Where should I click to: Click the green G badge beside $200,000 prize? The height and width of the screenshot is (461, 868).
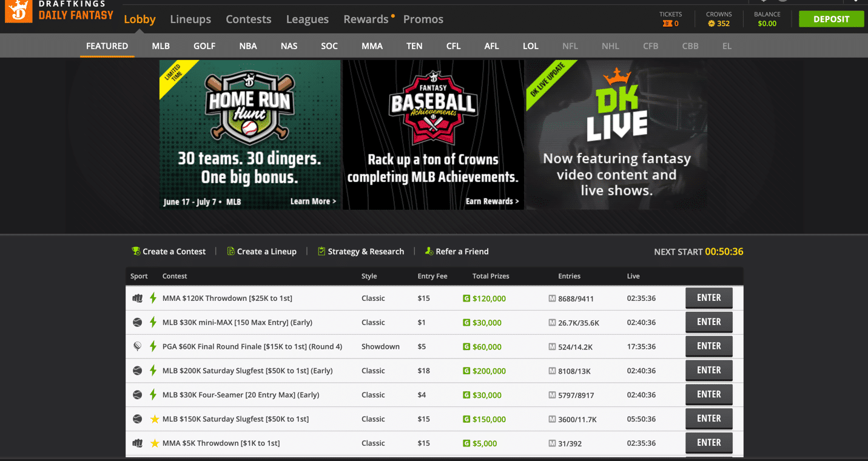click(x=466, y=371)
